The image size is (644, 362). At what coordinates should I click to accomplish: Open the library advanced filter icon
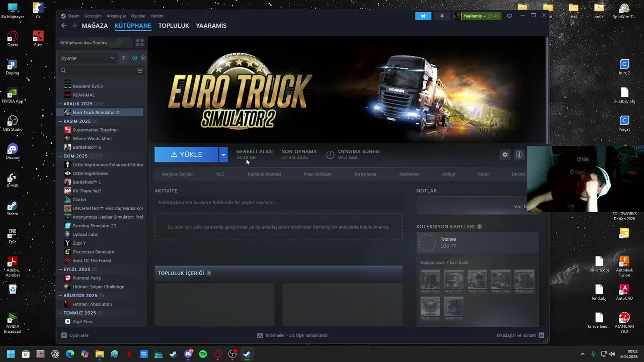tap(140, 71)
